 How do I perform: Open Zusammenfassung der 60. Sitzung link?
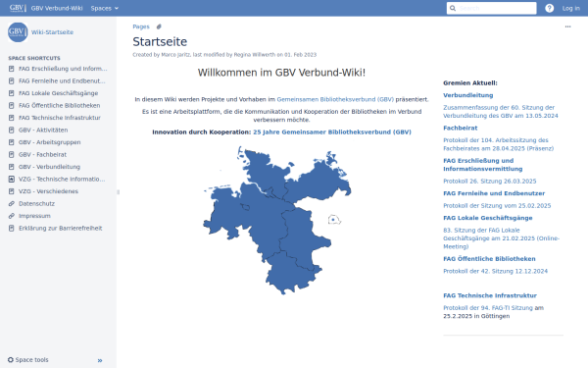click(500, 112)
